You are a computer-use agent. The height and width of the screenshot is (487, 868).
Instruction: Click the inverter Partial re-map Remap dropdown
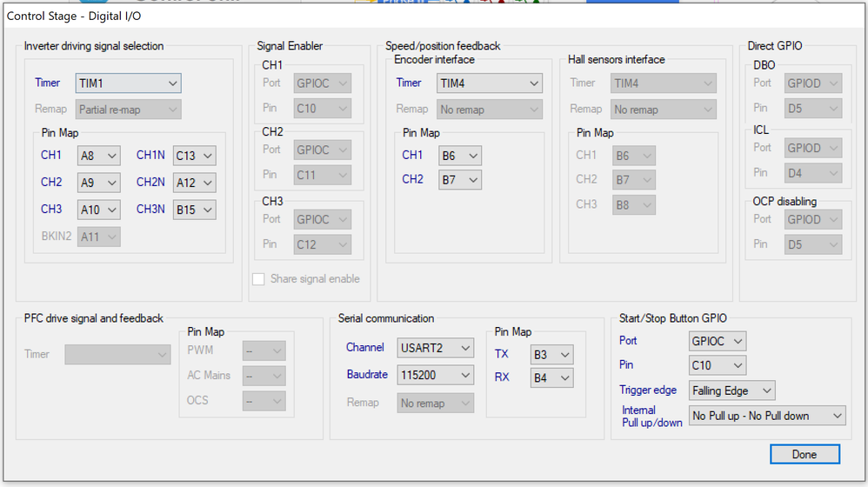[128, 110]
